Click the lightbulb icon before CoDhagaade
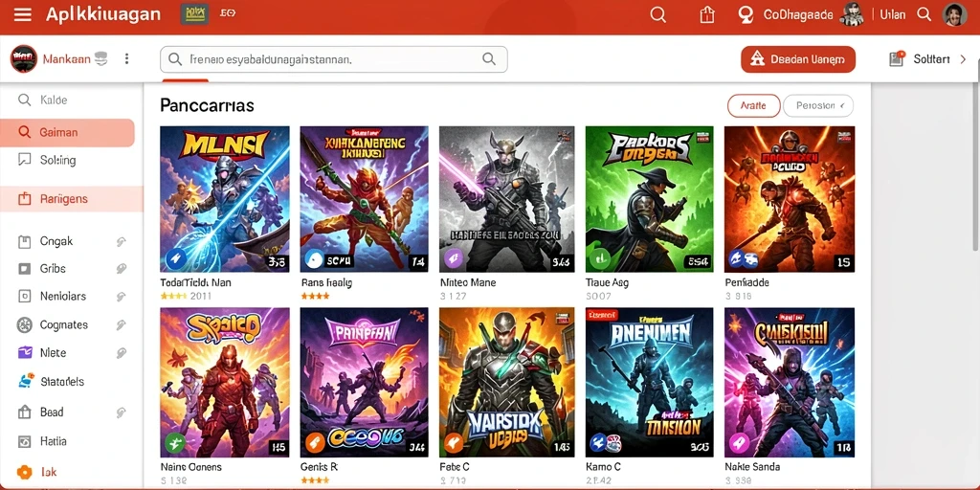Image resolution: width=980 pixels, height=490 pixels. pos(745,14)
